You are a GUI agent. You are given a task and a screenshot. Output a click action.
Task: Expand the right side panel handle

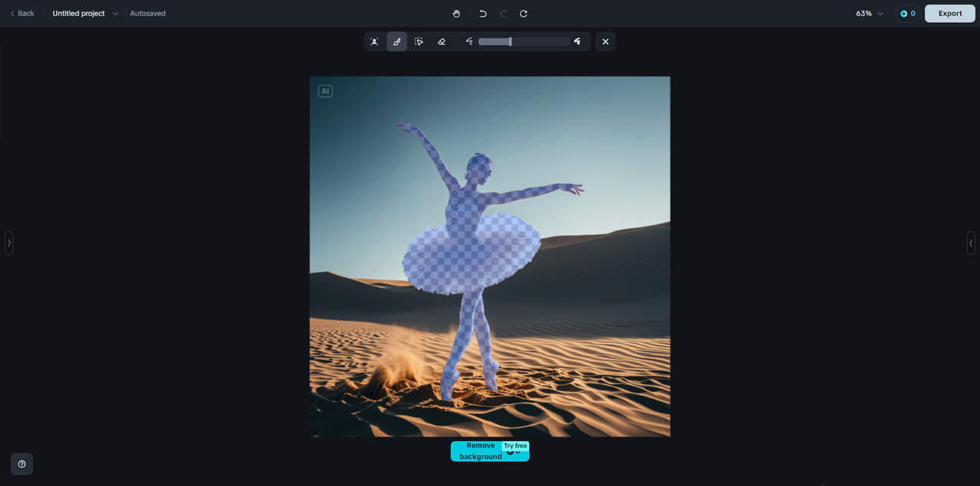point(971,243)
